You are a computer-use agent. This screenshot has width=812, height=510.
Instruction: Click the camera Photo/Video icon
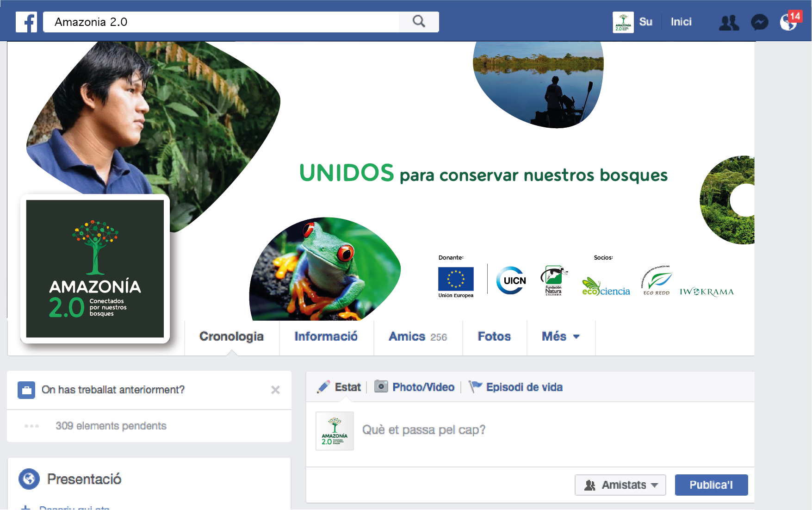point(381,386)
